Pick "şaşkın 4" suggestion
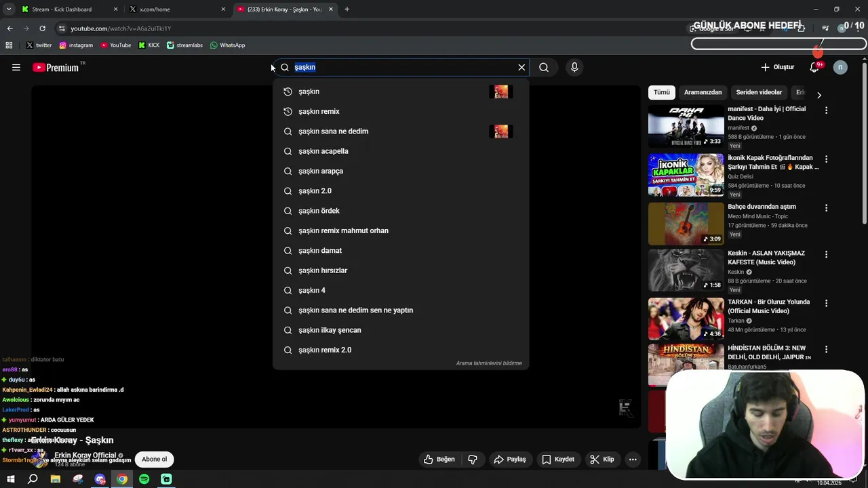The width and height of the screenshot is (868, 488). tap(400, 290)
